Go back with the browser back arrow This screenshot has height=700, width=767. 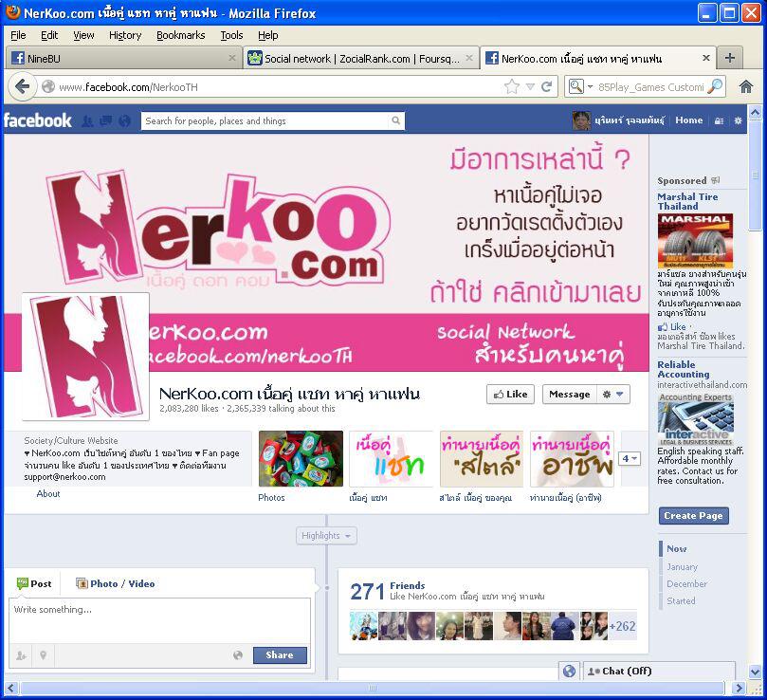click(23, 86)
